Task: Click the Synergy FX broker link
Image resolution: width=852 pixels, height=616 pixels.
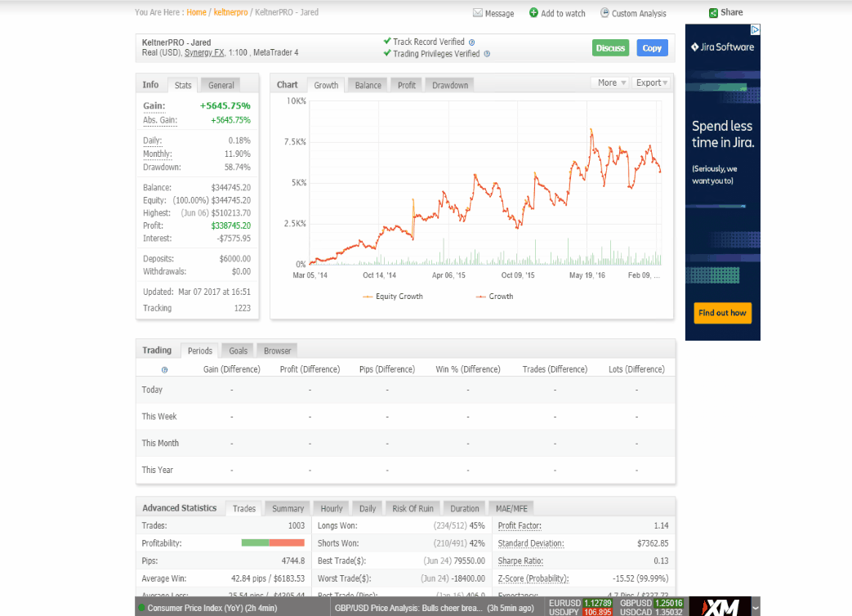Action: pos(204,53)
